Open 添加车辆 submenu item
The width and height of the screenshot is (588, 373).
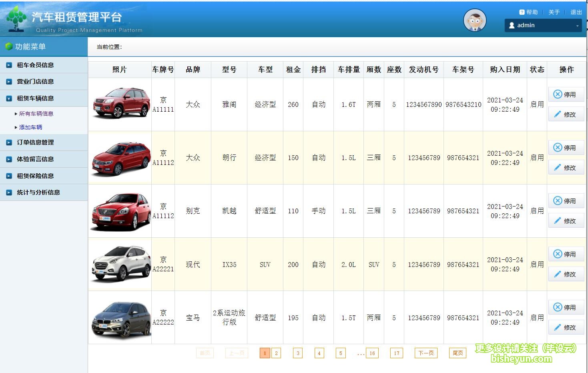click(x=30, y=127)
